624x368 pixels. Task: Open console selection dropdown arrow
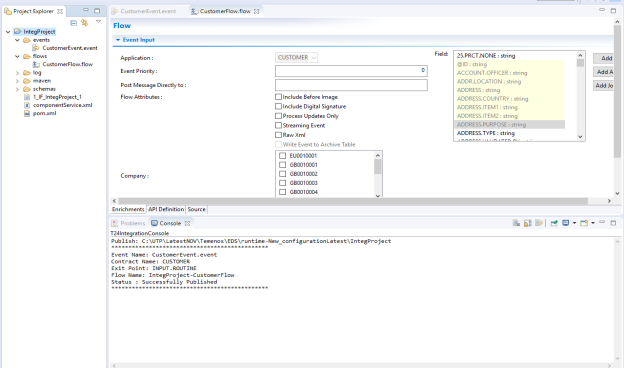pos(574,223)
